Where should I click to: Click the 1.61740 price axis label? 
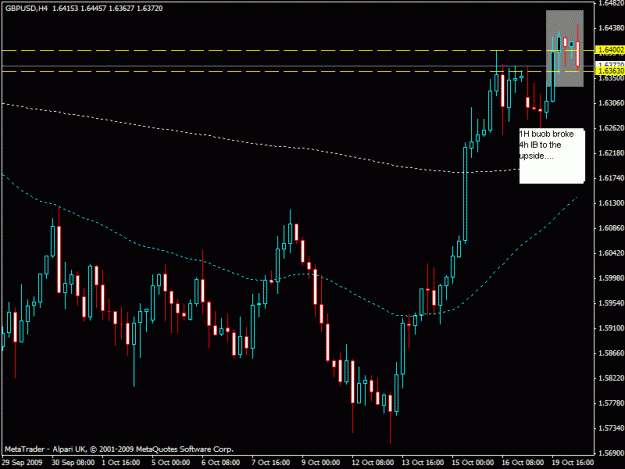(611, 178)
